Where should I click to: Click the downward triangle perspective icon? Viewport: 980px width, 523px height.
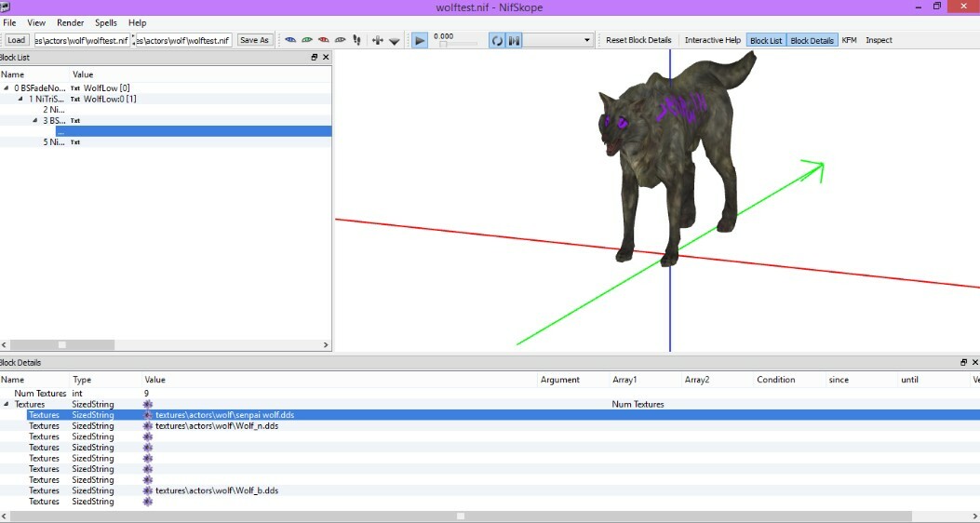pos(395,41)
